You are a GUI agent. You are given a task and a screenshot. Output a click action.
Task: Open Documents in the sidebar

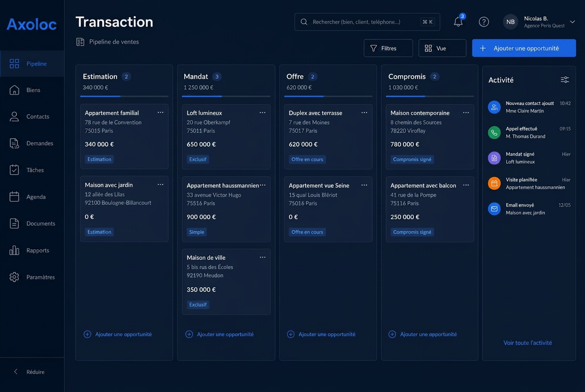32,224
